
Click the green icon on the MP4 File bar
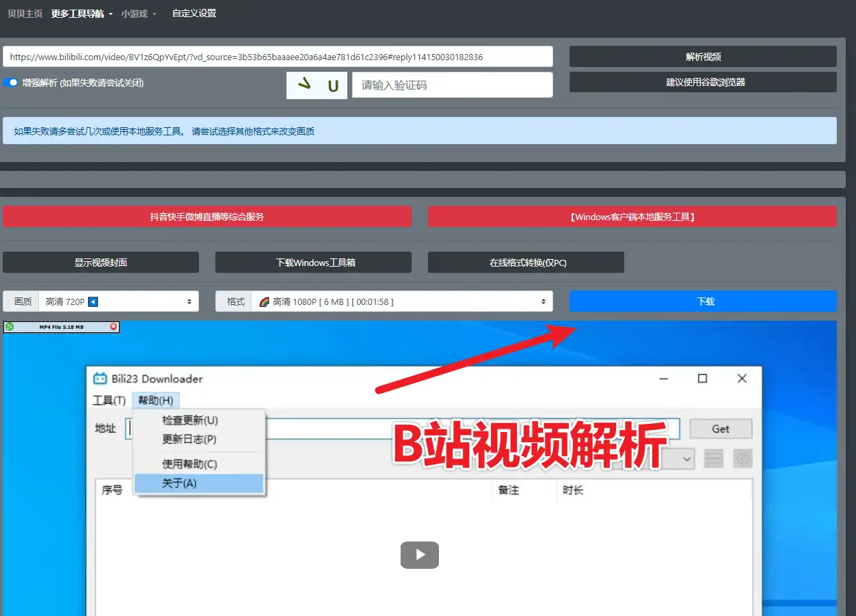tap(10, 327)
